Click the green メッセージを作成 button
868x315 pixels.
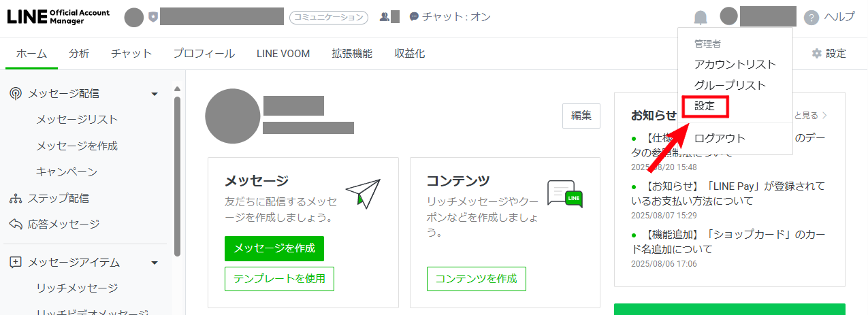point(274,248)
